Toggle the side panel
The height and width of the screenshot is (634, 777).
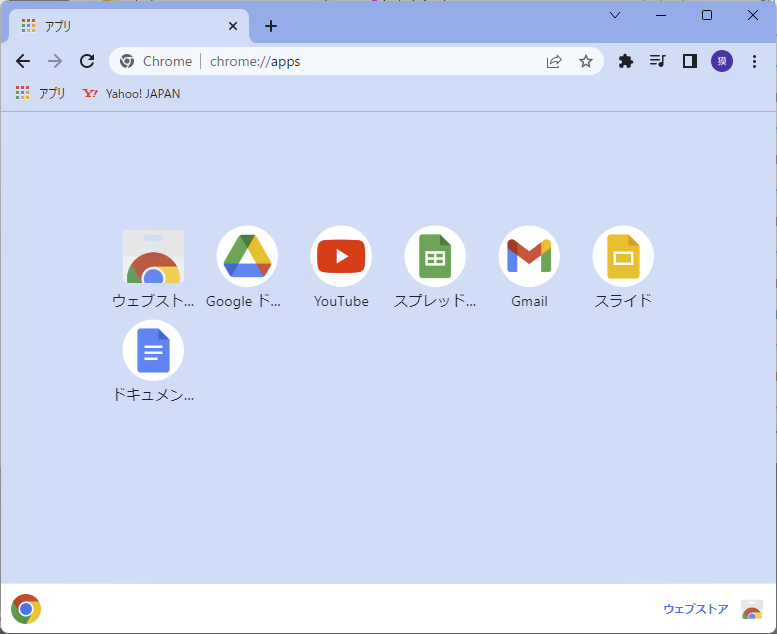(689, 61)
